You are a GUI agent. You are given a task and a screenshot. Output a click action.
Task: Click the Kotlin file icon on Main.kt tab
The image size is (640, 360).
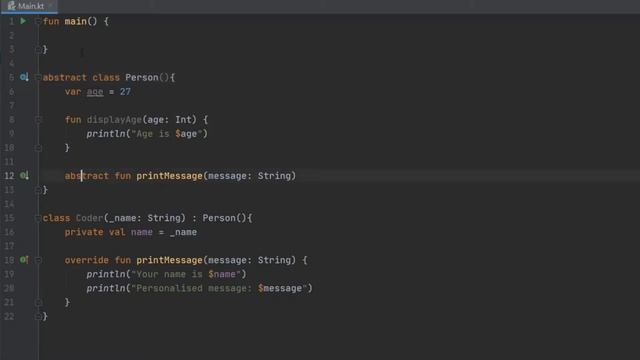(11, 6)
